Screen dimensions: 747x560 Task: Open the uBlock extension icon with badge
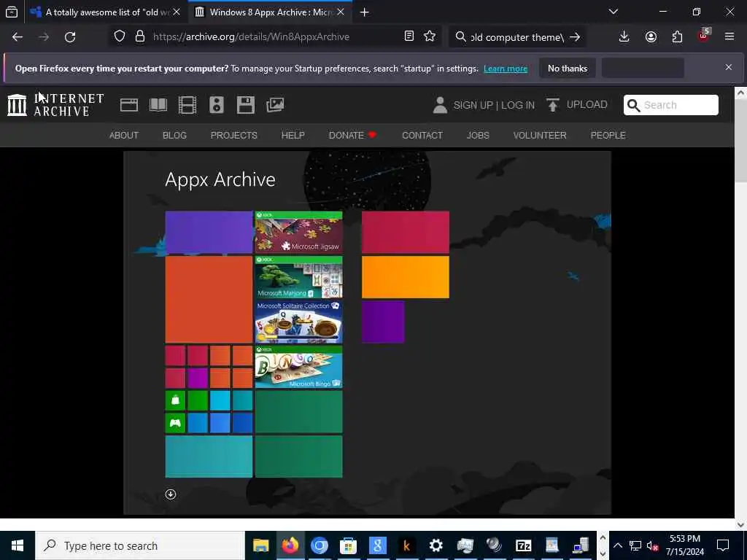coord(704,36)
